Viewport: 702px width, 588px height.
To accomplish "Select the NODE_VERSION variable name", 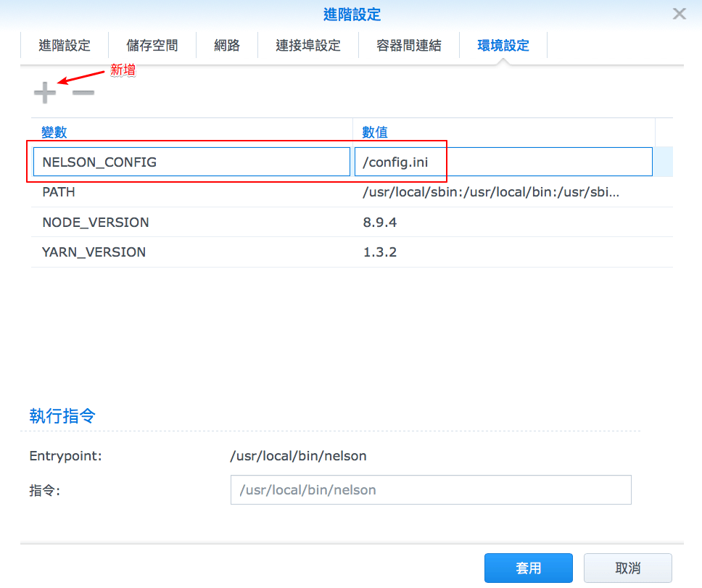I will (x=95, y=223).
